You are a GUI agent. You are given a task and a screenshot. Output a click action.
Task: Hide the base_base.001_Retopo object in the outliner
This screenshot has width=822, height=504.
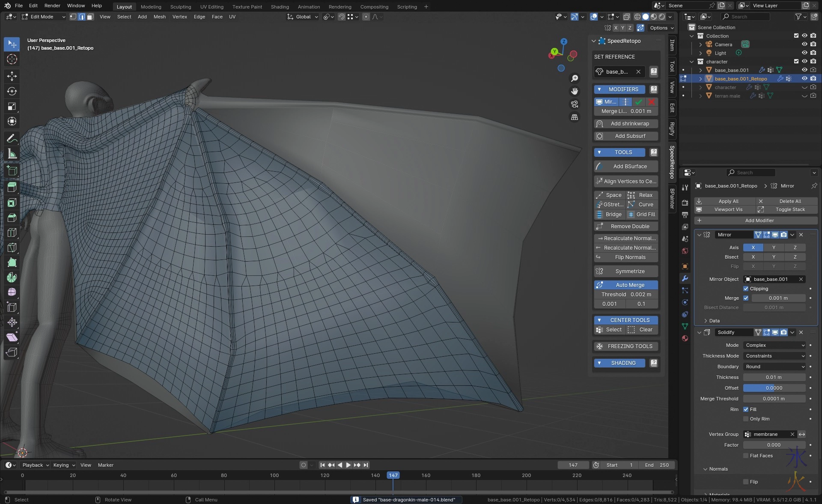(x=804, y=78)
